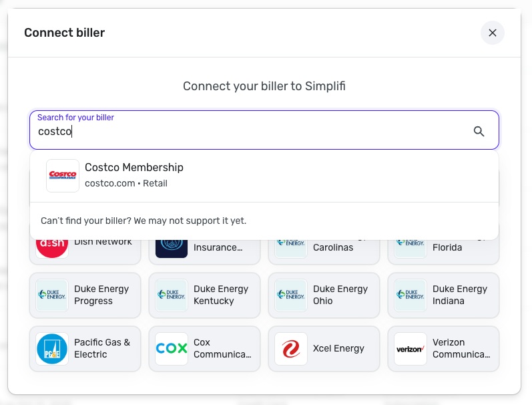The width and height of the screenshot is (532, 405).
Task: Select the Xcel Energy biller name
Action: (x=339, y=348)
